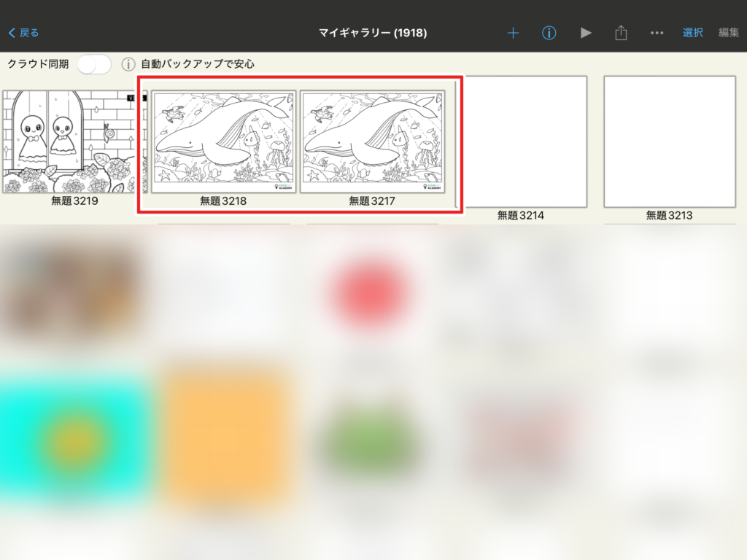Open artwork details with top bar info icon
Image resolution: width=747 pixels, height=560 pixels.
tap(549, 33)
